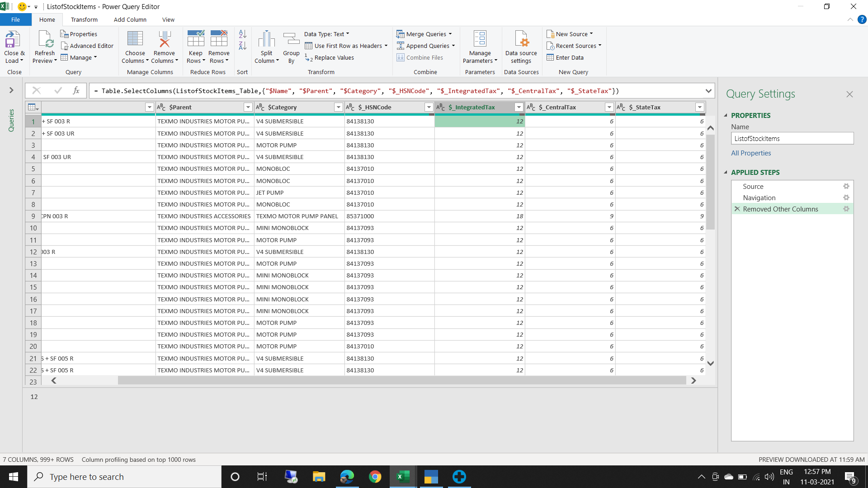Click the Remove Columns icon
Viewport: 868px width, 488px height.
pos(164,40)
